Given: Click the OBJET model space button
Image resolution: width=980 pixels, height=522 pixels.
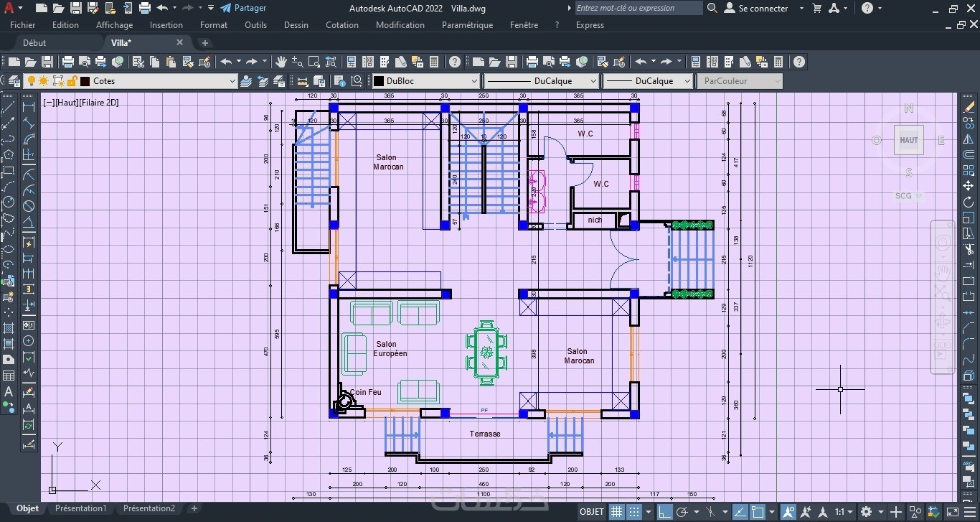Looking at the screenshot, I should (592, 512).
